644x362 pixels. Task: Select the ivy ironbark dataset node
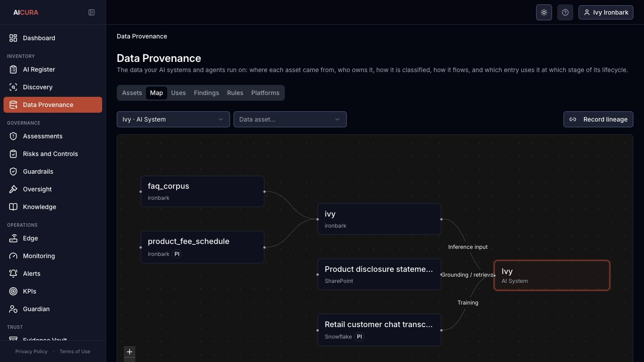[379, 219]
